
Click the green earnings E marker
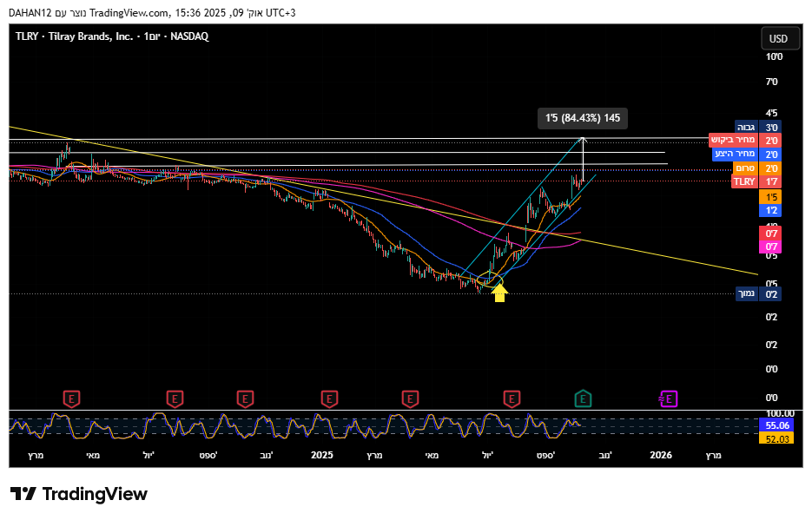click(583, 399)
